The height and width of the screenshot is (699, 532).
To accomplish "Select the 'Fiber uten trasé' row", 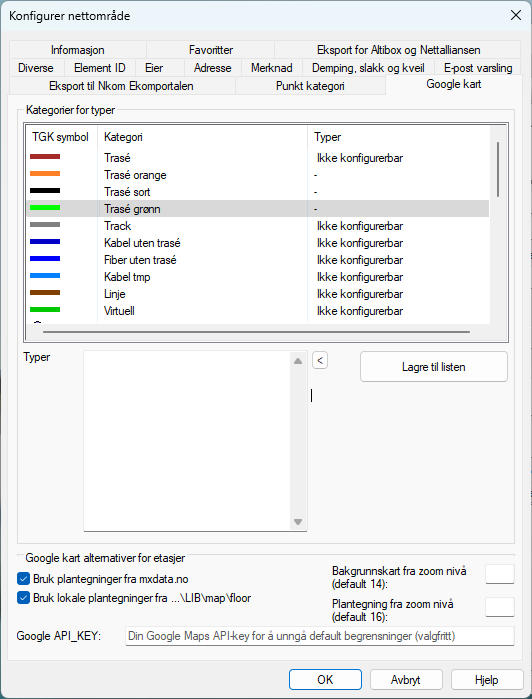I will pos(258,259).
